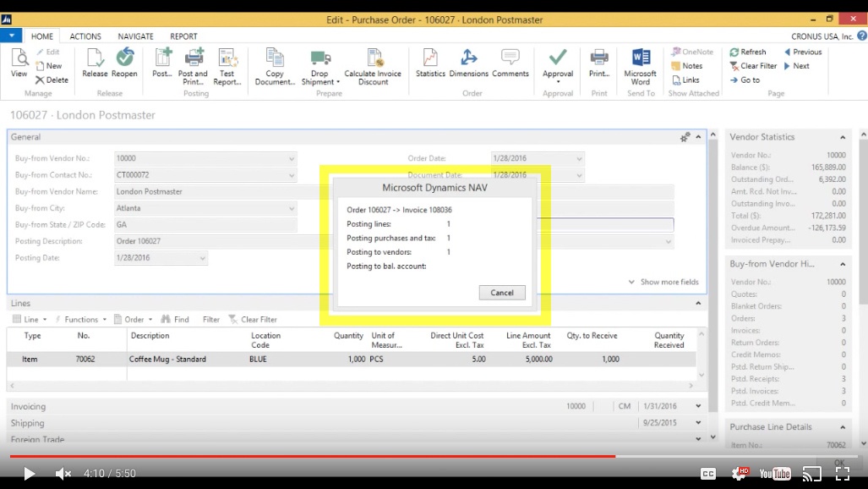Go to the Previous record
Image resolution: width=868 pixels, height=489 pixels.
(x=803, y=52)
